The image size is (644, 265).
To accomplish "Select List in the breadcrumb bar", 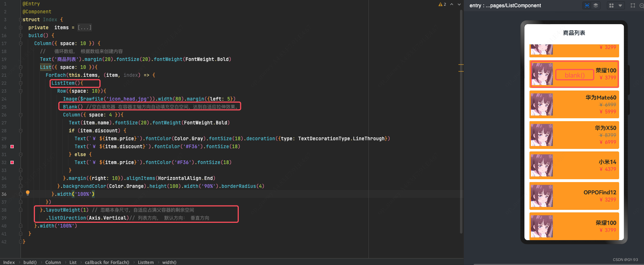I will click(x=73, y=262).
